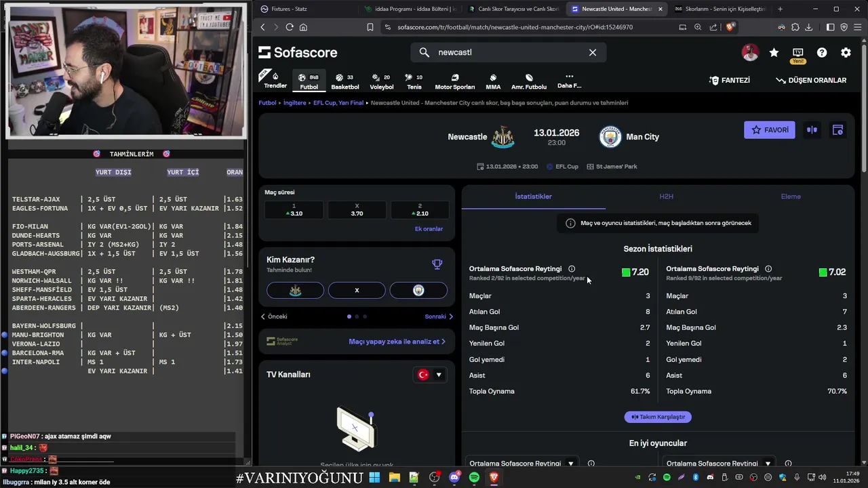Click Futbol breadcrumb link
Viewport: 868px width, 488px height.
267,103
